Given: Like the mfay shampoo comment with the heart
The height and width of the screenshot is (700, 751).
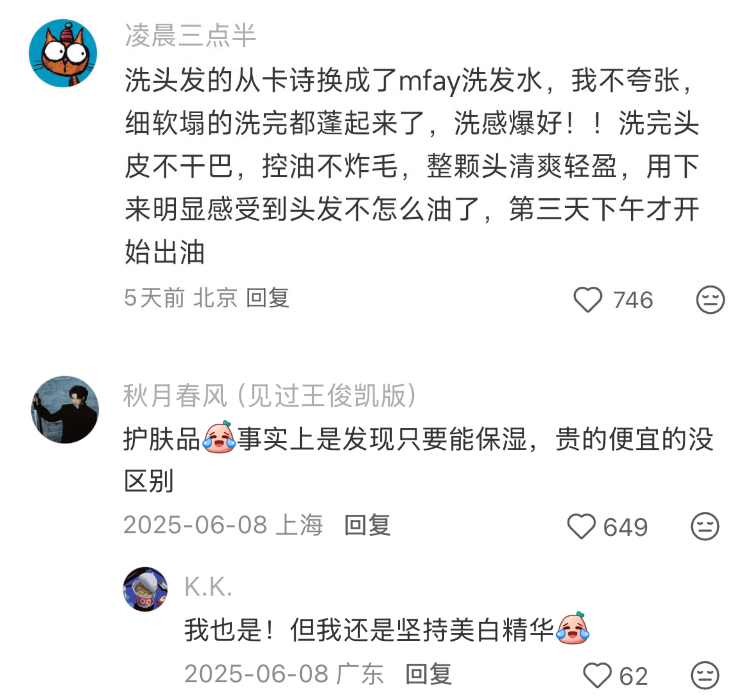Looking at the screenshot, I should coord(588,300).
